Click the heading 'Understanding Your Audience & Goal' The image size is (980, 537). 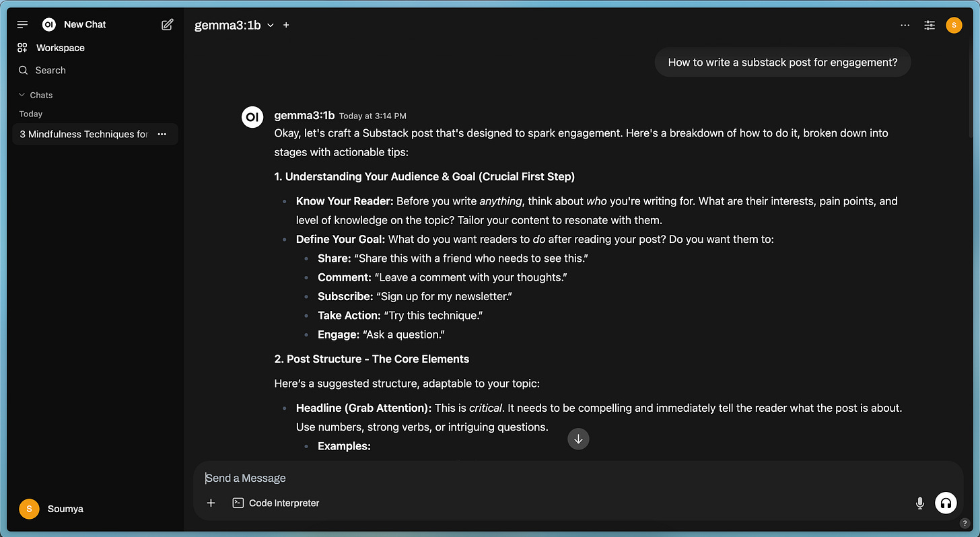424,176
